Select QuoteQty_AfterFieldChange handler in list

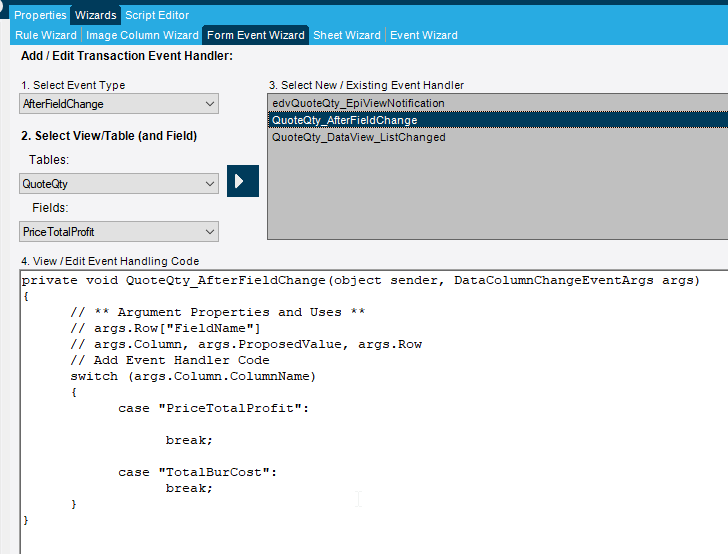[x=498, y=120]
